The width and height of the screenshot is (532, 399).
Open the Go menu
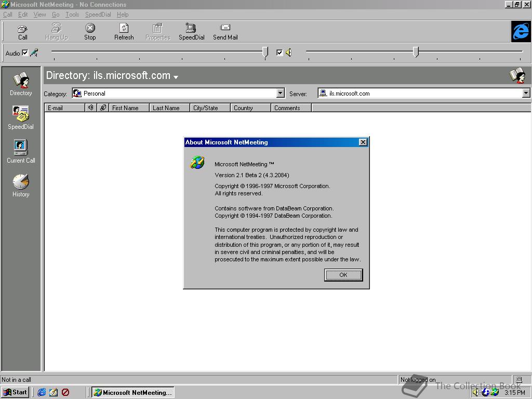(56, 15)
